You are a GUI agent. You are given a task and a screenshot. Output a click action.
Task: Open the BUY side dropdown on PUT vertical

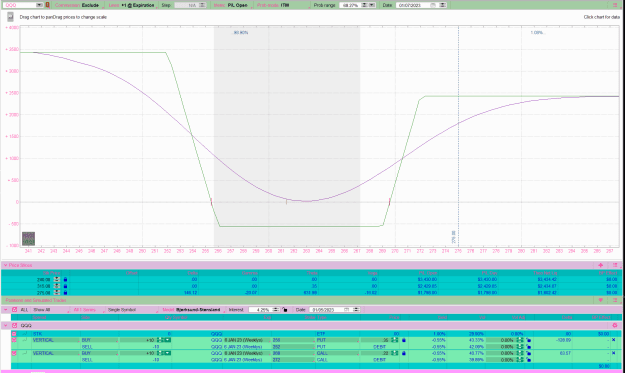[99, 340]
